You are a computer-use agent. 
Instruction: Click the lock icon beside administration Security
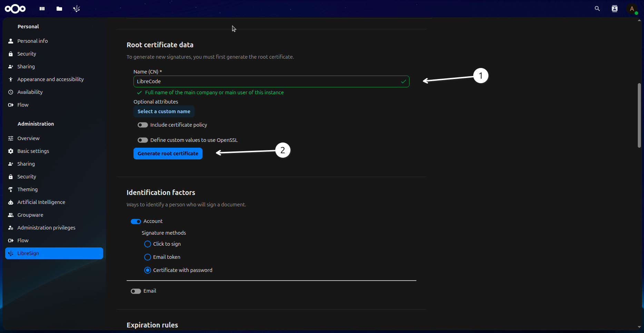click(11, 177)
